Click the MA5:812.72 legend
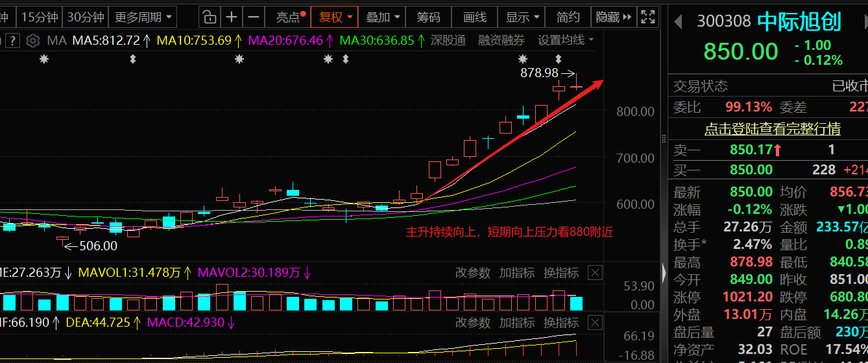 pos(112,40)
